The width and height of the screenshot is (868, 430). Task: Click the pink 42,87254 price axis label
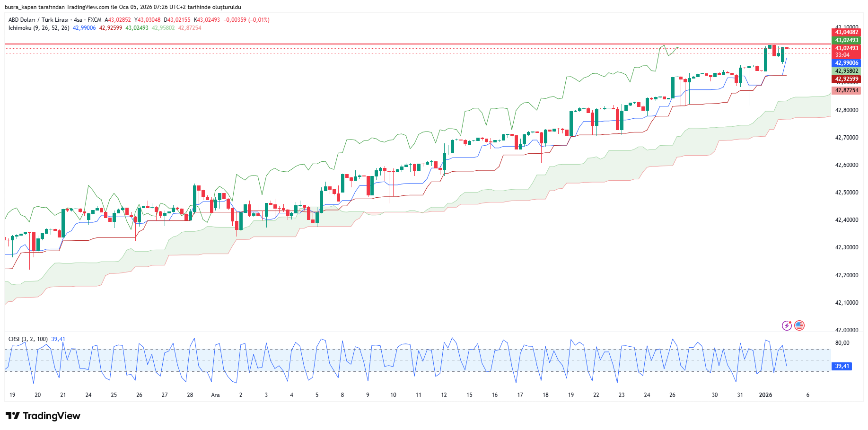pyautogui.click(x=846, y=90)
